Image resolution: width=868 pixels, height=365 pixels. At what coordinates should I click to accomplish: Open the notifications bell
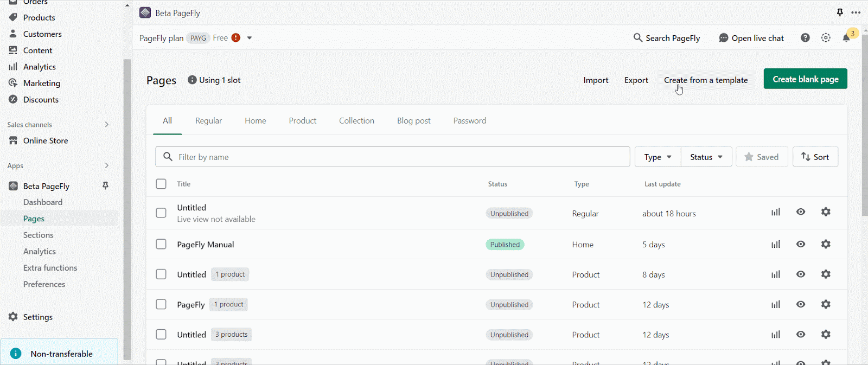846,38
